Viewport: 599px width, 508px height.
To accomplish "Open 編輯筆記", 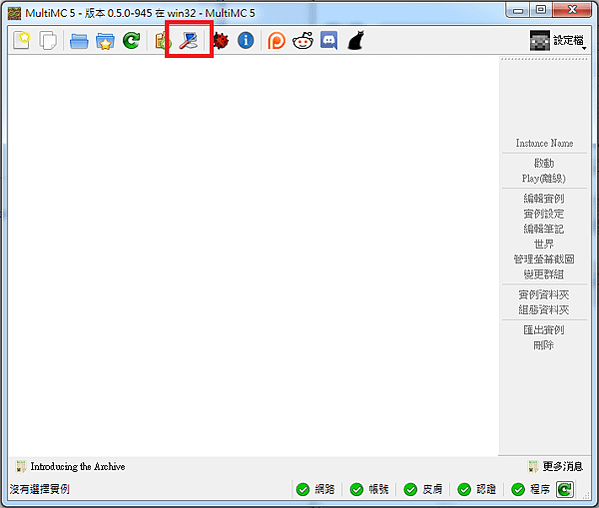I will [544, 229].
